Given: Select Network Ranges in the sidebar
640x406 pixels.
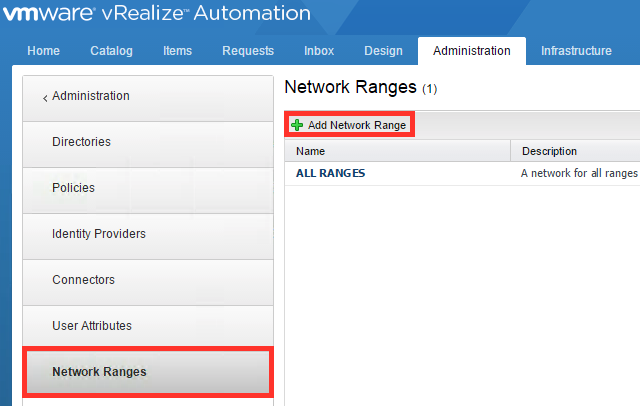Looking at the screenshot, I should pos(148,372).
